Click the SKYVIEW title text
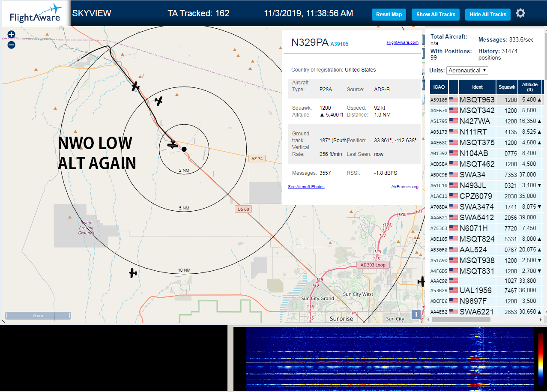The height and width of the screenshot is (392, 547). (92, 13)
